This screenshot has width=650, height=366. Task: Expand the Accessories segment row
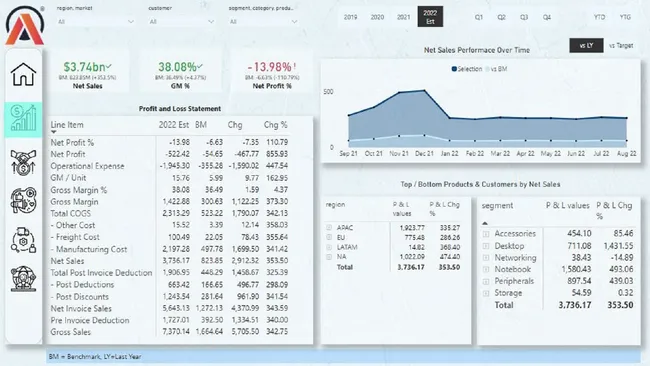point(485,234)
